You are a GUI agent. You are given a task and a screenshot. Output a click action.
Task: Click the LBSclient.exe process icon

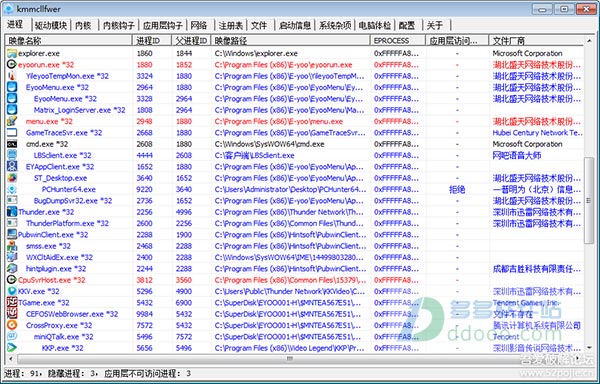tap(12, 155)
